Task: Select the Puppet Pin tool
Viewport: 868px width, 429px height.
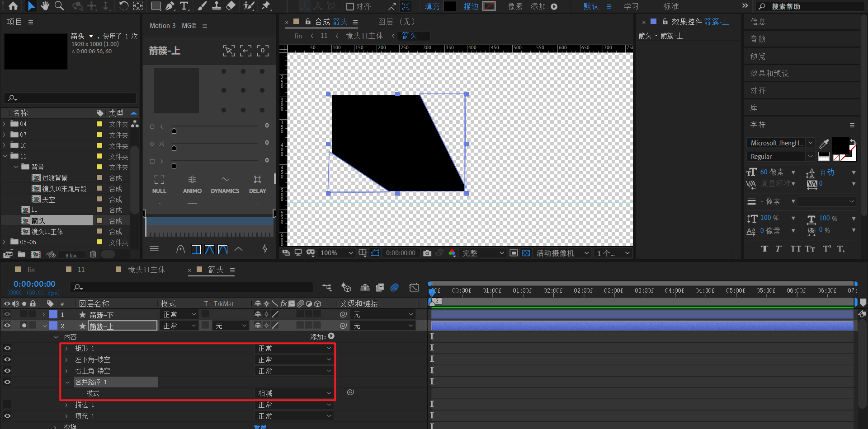Action: [x=266, y=6]
